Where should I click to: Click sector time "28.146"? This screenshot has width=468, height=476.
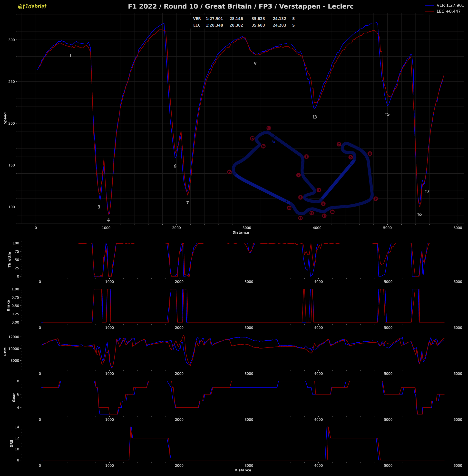[236, 19]
